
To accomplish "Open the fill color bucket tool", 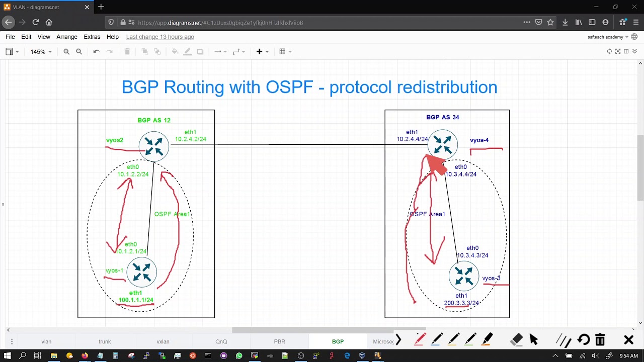I will (x=175, y=52).
